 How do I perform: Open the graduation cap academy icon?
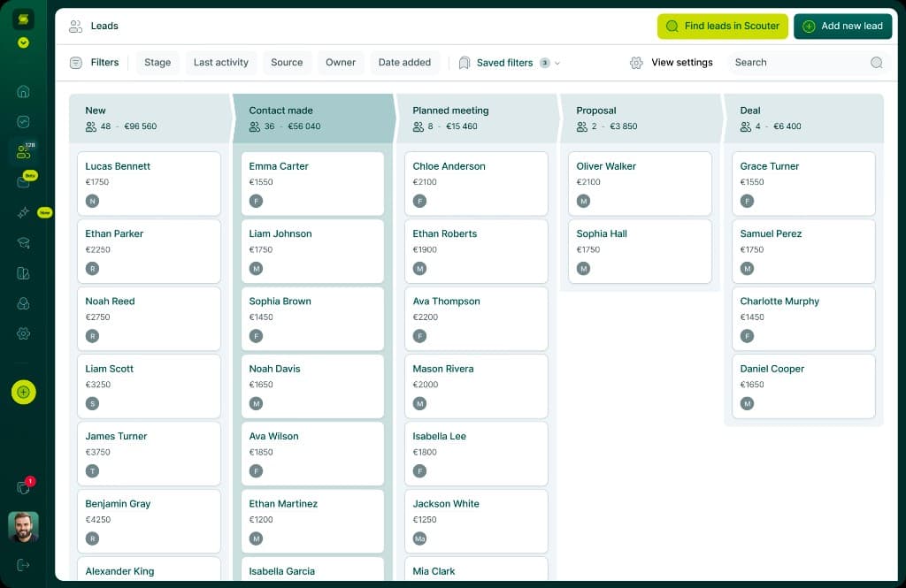pos(23,242)
